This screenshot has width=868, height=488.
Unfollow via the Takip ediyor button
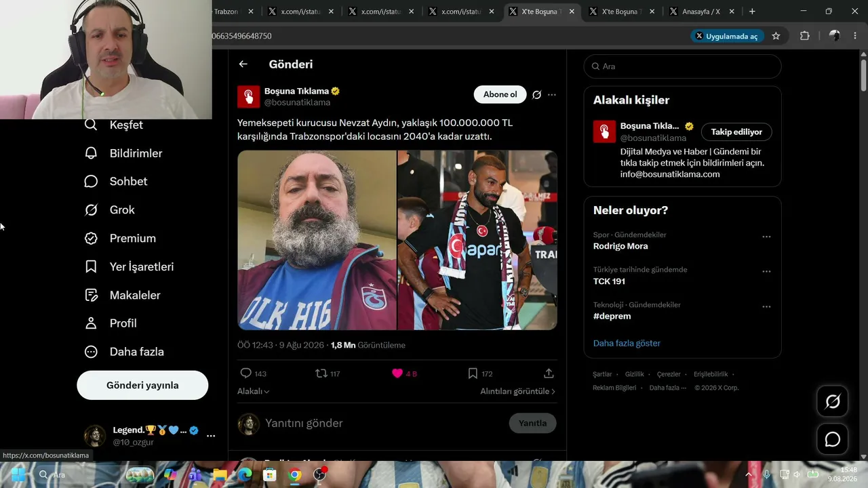736,132
